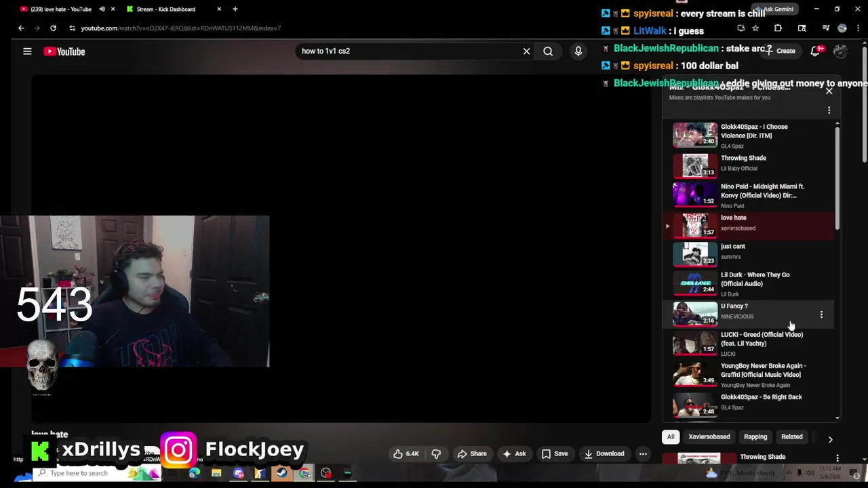Like the video (6.4K)
868x488 pixels.
pyautogui.click(x=406, y=454)
